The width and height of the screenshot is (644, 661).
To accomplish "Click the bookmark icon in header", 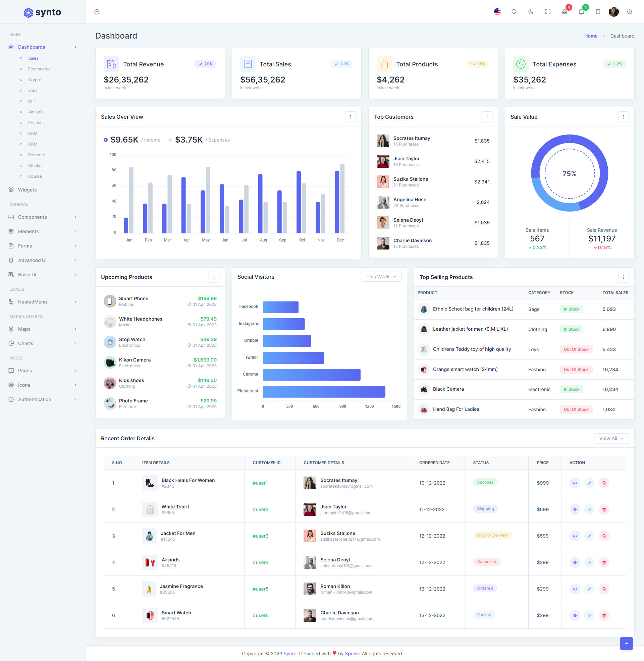I will (598, 12).
